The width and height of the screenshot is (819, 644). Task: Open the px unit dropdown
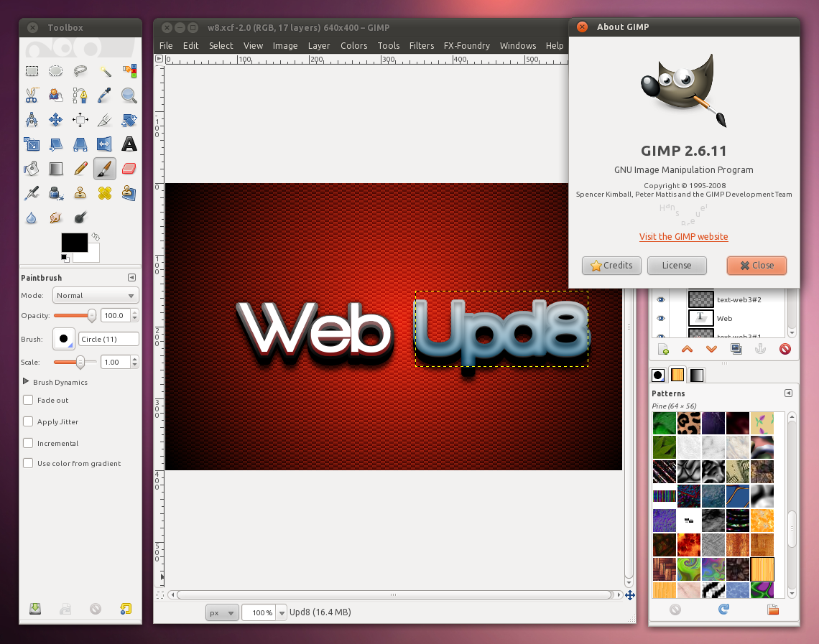coord(222,612)
